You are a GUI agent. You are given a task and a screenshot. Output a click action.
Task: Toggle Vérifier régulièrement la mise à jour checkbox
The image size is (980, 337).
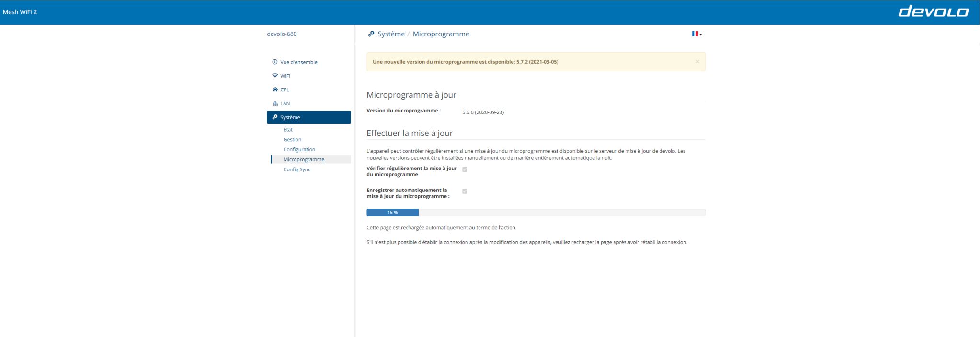pyautogui.click(x=465, y=169)
